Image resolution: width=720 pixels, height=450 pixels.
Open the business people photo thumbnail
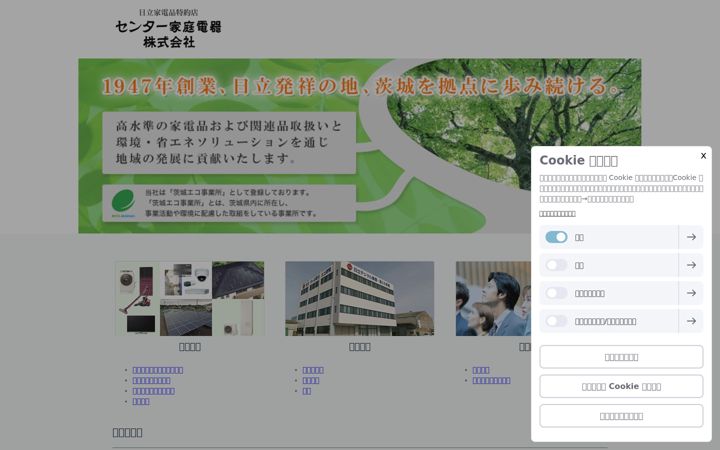[493, 298]
